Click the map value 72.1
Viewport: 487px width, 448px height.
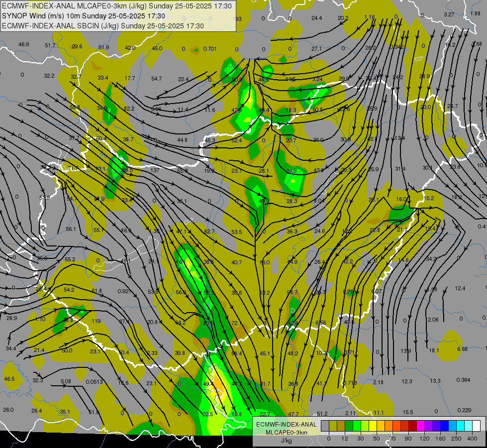[x=237, y=323]
